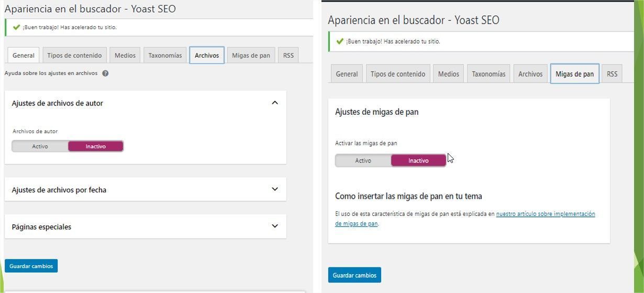This screenshot has height=293, width=644.
Task: Click 'Como insertar las migas de pan' heading
Action: (x=408, y=196)
